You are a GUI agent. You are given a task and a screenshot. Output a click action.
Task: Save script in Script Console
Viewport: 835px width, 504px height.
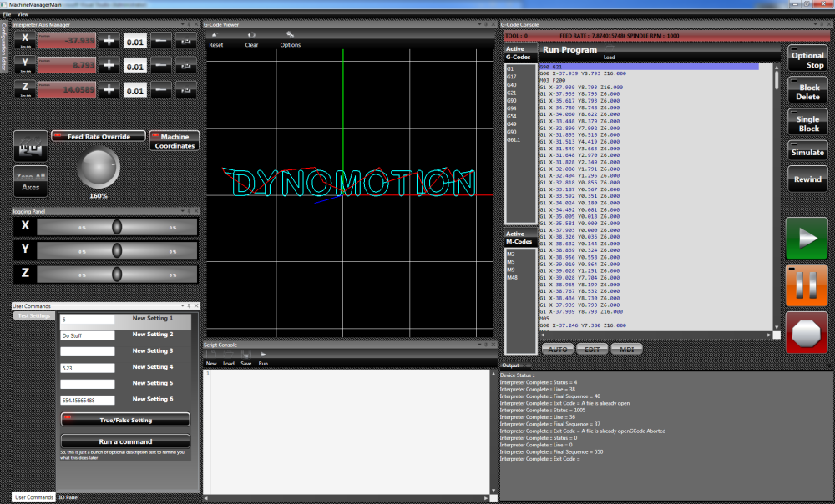246,359
